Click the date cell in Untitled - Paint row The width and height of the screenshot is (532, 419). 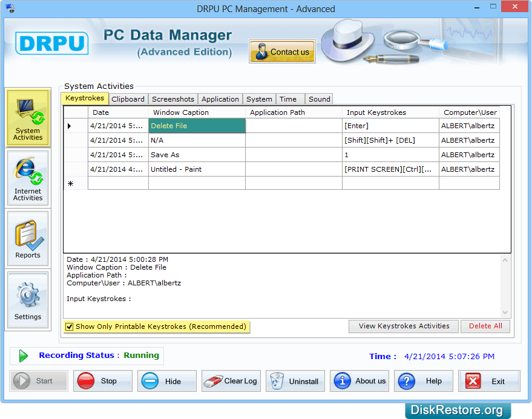[118, 169]
